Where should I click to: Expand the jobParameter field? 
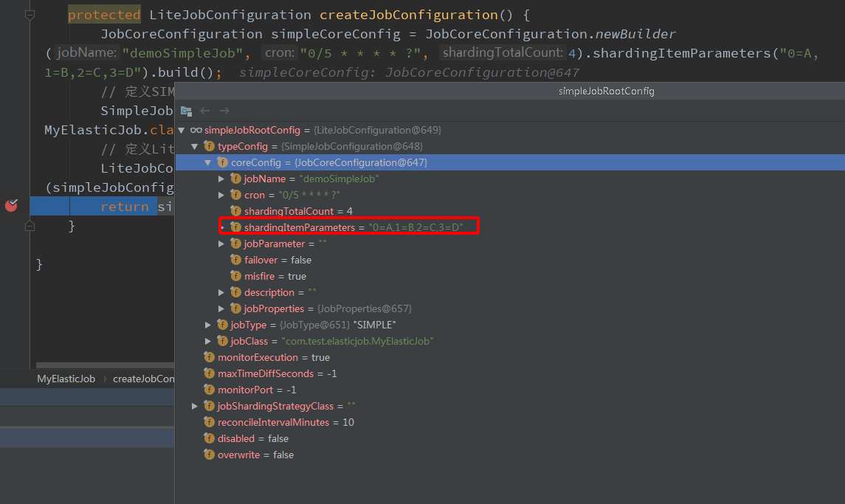[x=221, y=244]
